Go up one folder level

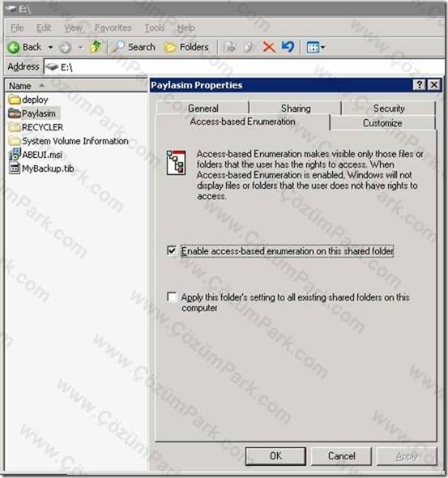coord(96,47)
